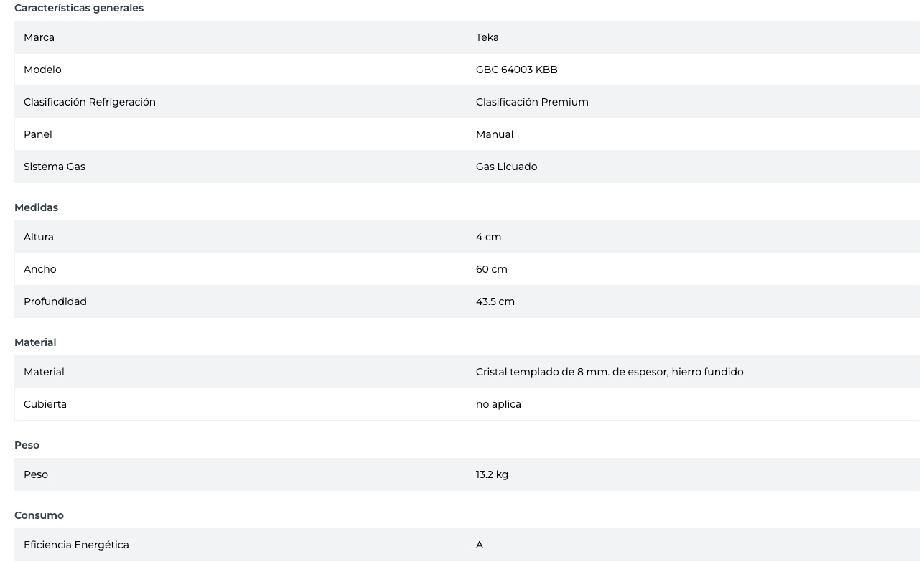Click the "Clasificación Refrigeración" row label

click(x=90, y=102)
